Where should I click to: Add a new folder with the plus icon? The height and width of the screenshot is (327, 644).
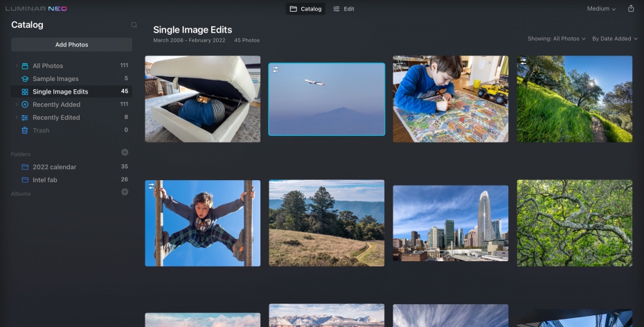coord(125,152)
